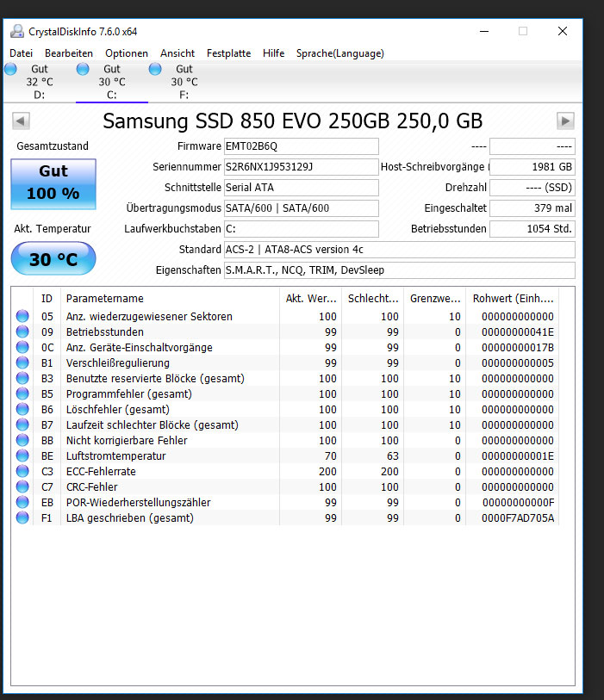The image size is (604, 700).
Task: Click status orb for LBA geschrieben row
Action: click(22, 517)
